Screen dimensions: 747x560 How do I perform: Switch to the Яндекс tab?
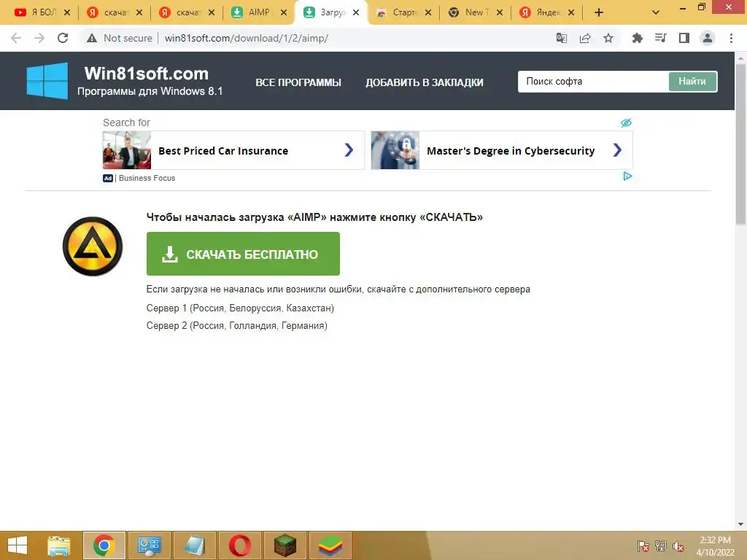(547, 12)
